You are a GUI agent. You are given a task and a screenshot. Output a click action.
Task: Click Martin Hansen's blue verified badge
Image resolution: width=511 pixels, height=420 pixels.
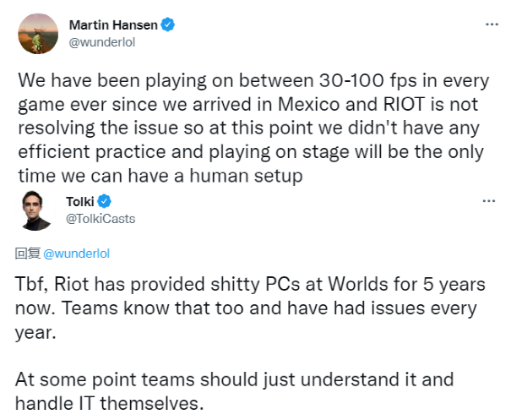point(169,25)
